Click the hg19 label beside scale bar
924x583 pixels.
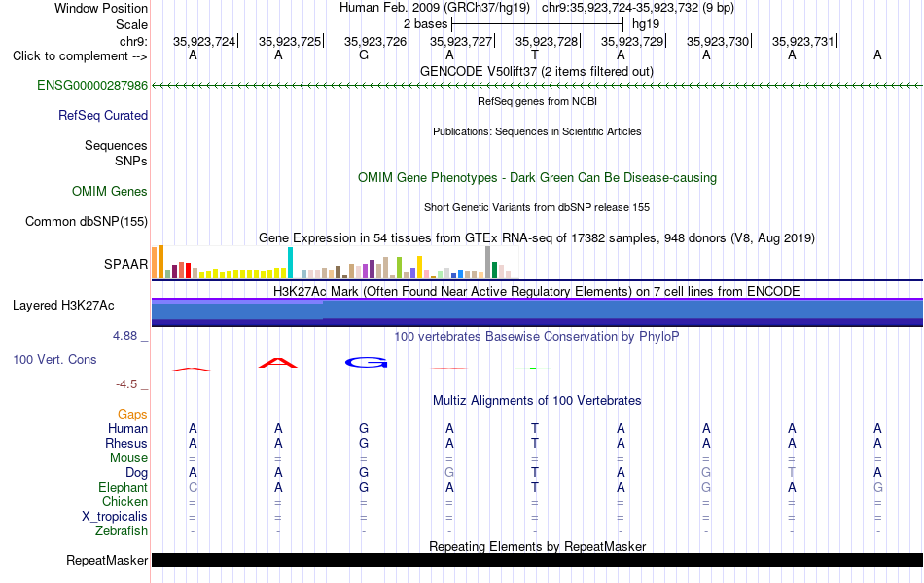646,24
